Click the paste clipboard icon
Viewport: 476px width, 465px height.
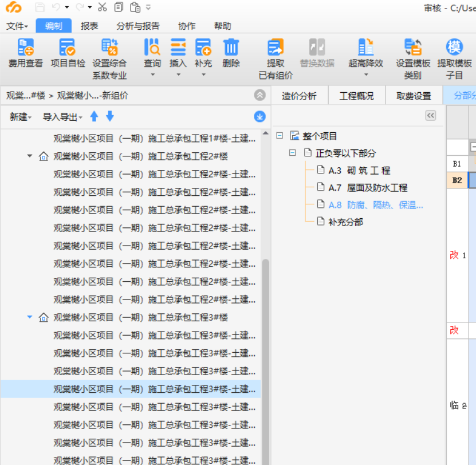tap(135, 7)
